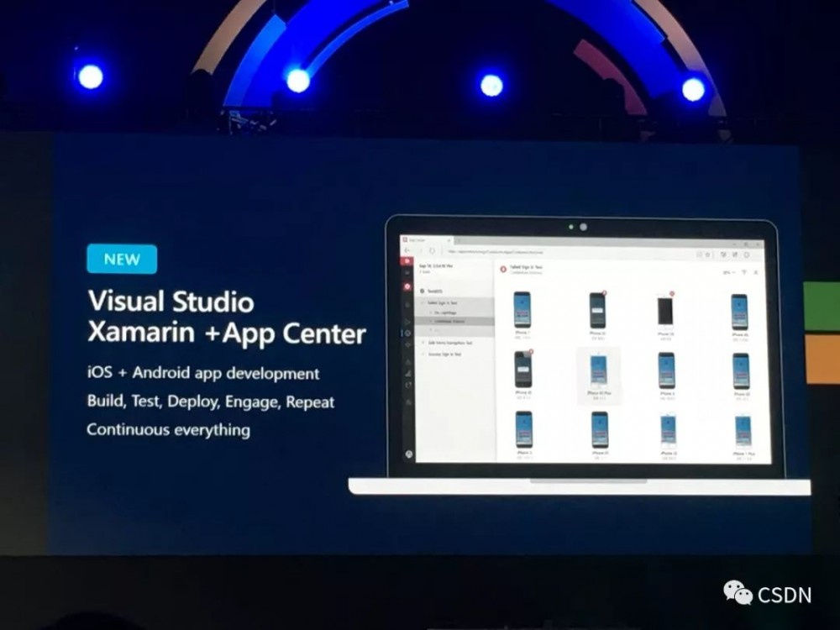The image size is (840, 630).
Task: Click the browser back navigation button
Action: click(406, 250)
